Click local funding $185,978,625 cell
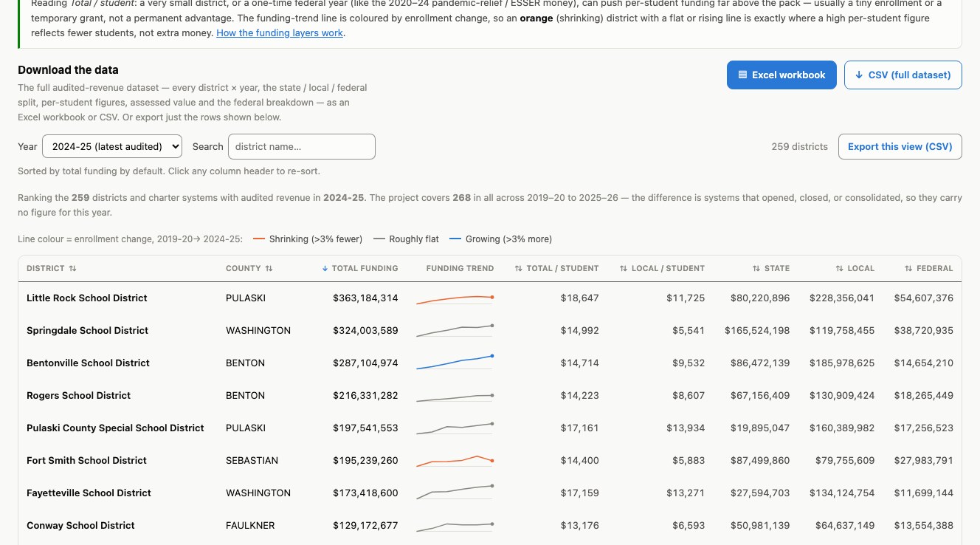This screenshot has height=545, width=980. click(x=842, y=363)
